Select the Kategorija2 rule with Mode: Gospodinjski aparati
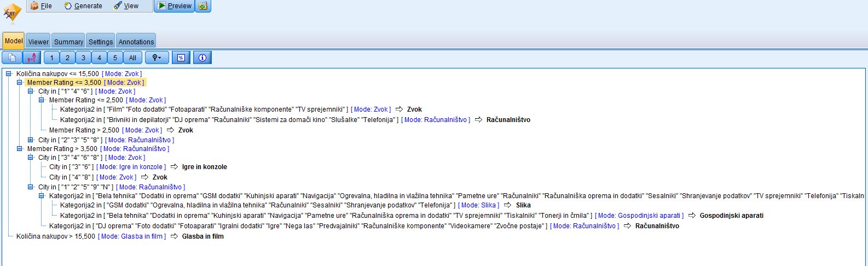The image size is (868, 266). click(412, 216)
